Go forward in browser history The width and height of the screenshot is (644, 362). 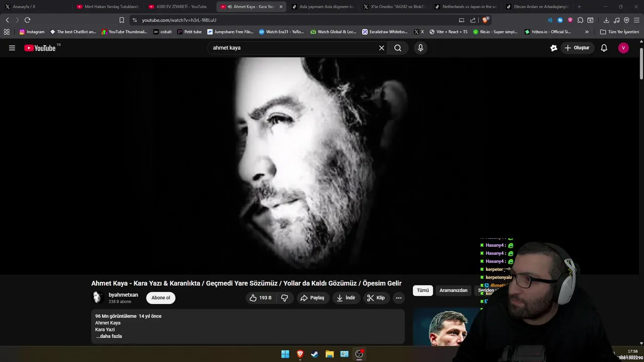coord(17,20)
